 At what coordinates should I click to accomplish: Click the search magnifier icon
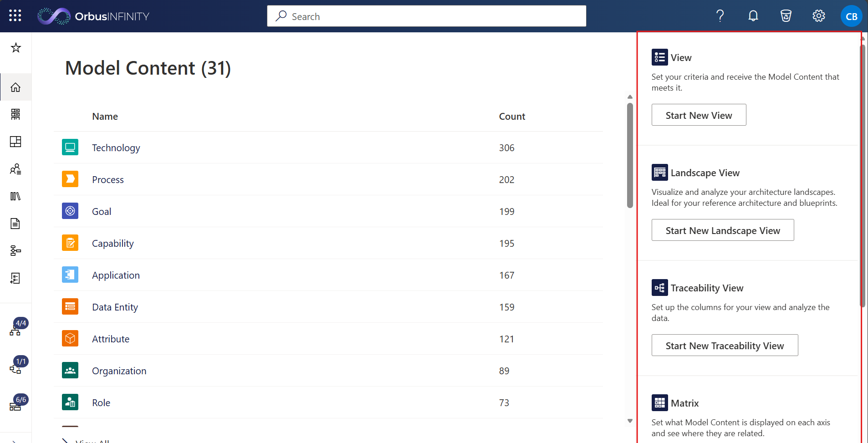tap(281, 16)
